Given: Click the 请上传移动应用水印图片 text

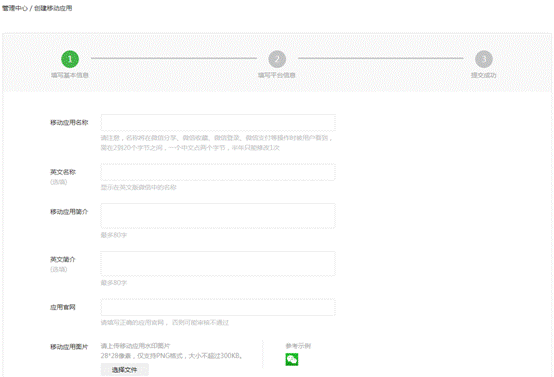Looking at the screenshot, I should pos(136,346).
